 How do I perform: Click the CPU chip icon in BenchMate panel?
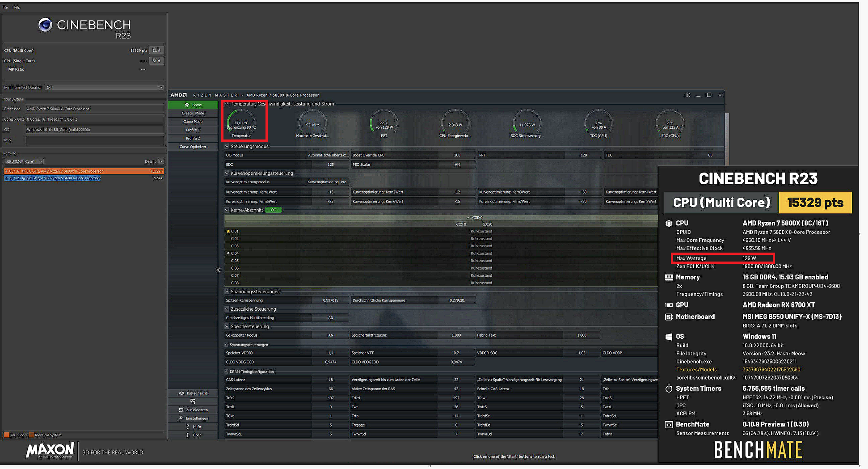coord(669,223)
